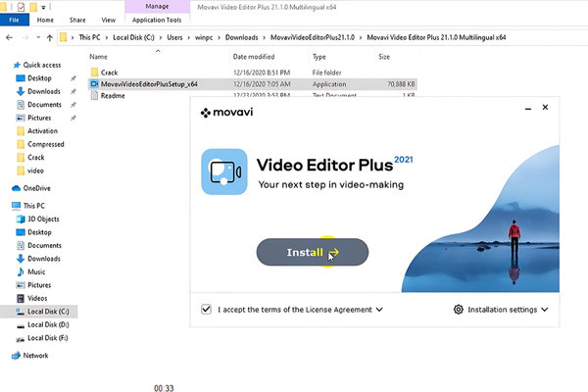Expand chevron after This PC in address bar
The image size is (588, 392).
[x=107, y=37]
